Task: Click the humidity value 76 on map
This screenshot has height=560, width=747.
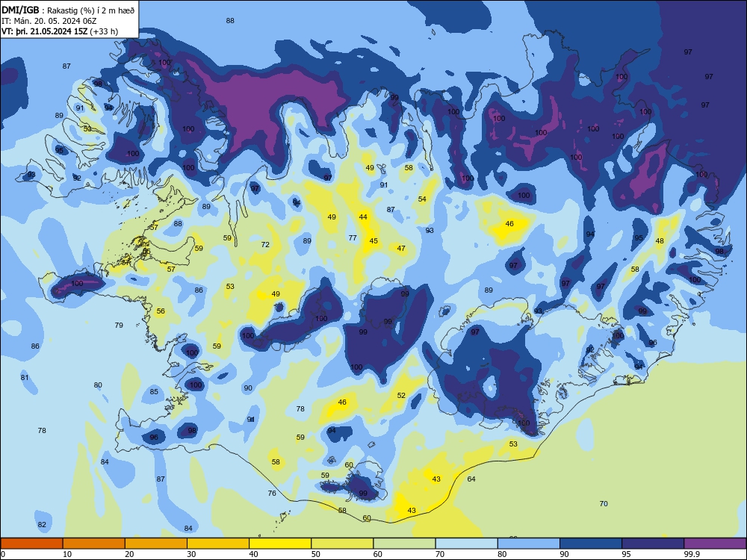Action: coord(272,494)
